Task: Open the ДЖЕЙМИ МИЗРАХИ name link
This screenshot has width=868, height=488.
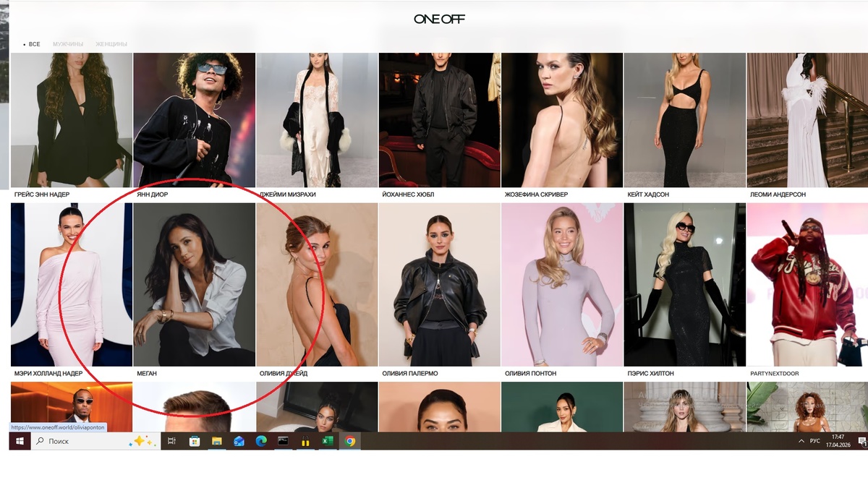Action: [x=288, y=194]
